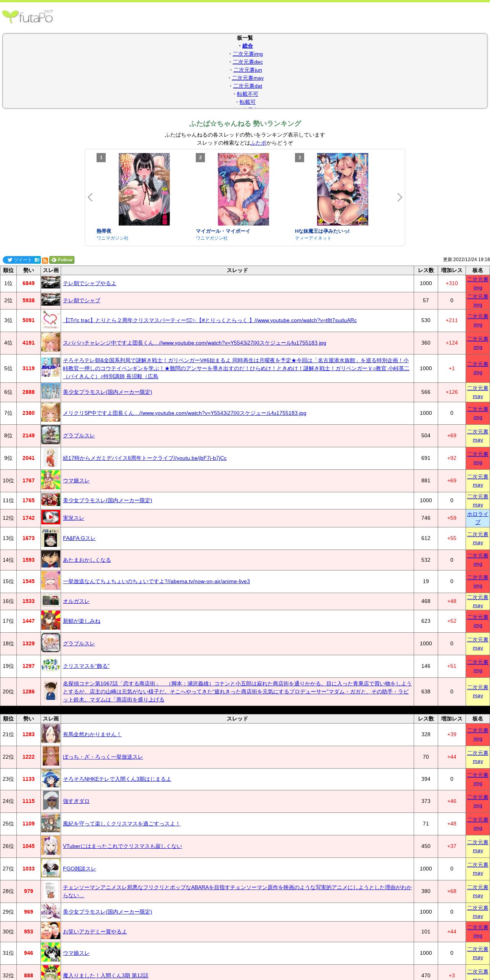The width and height of the screenshot is (490, 980).
Task: Open the Tr!c trac Christmas party thread
Action: (x=210, y=320)
